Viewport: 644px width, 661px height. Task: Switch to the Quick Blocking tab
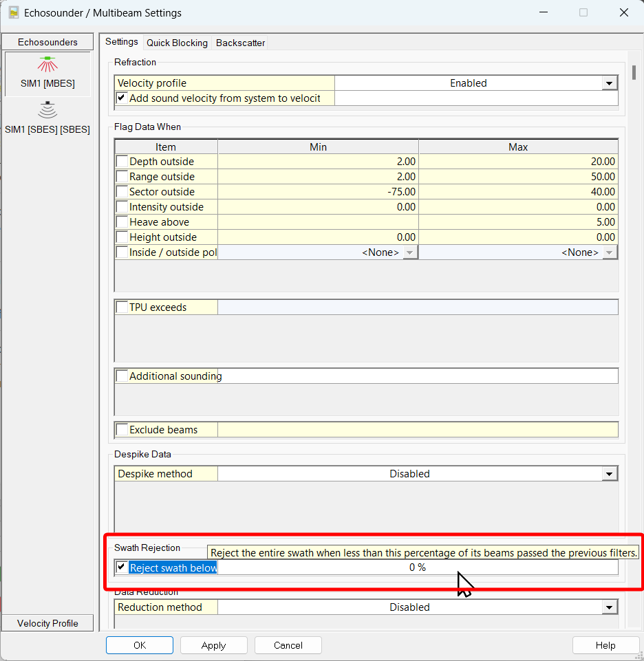coord(177,43)
